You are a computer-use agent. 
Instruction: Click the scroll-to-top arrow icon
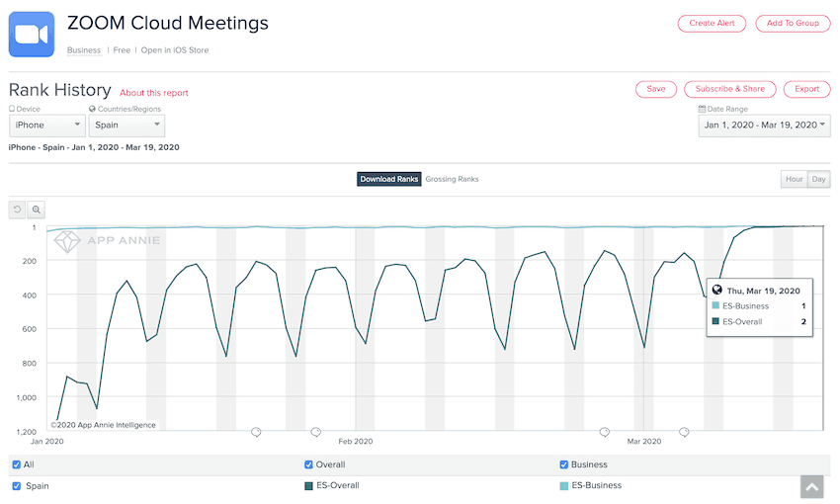point(811,486)
